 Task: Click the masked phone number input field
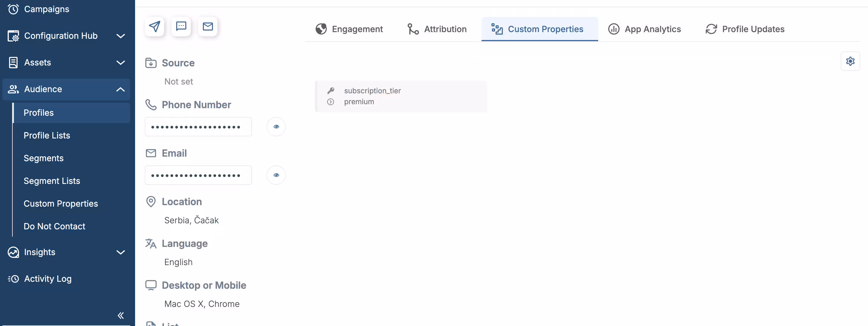tap(198, 126)
